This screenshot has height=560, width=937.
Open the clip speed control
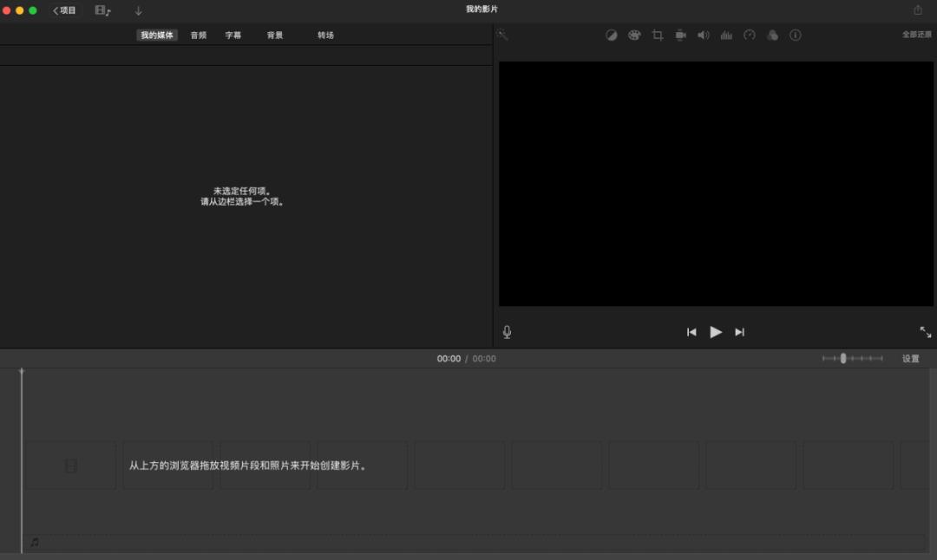(x=749, y=35)
